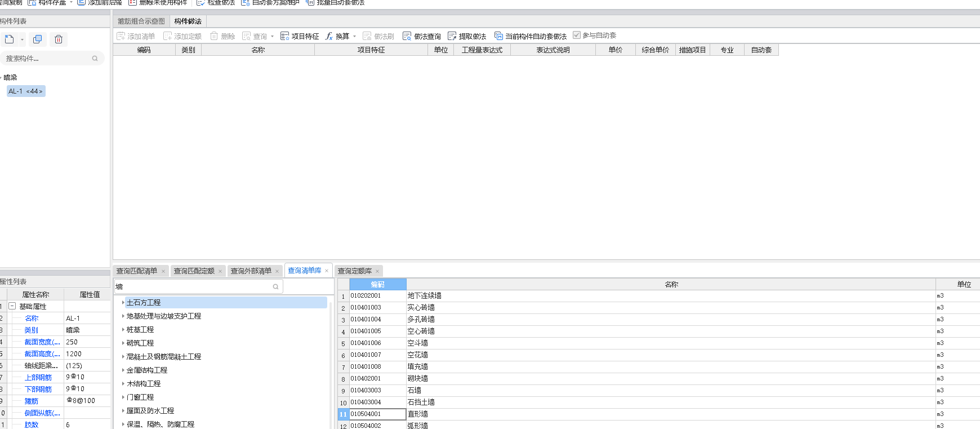Expand 混凝土及钢筋混凝土工程 node
This screenshot has height=429, width=980.
coord(123,357)
